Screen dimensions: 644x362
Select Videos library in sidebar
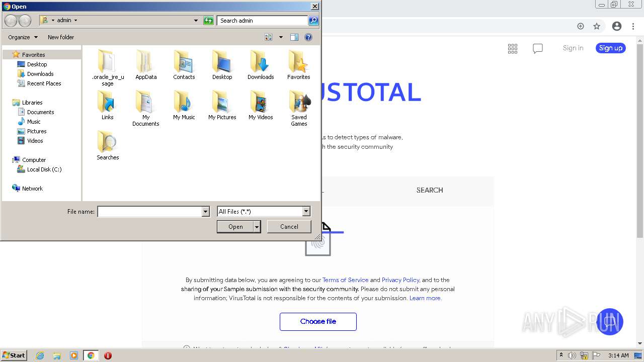point(35,141)
